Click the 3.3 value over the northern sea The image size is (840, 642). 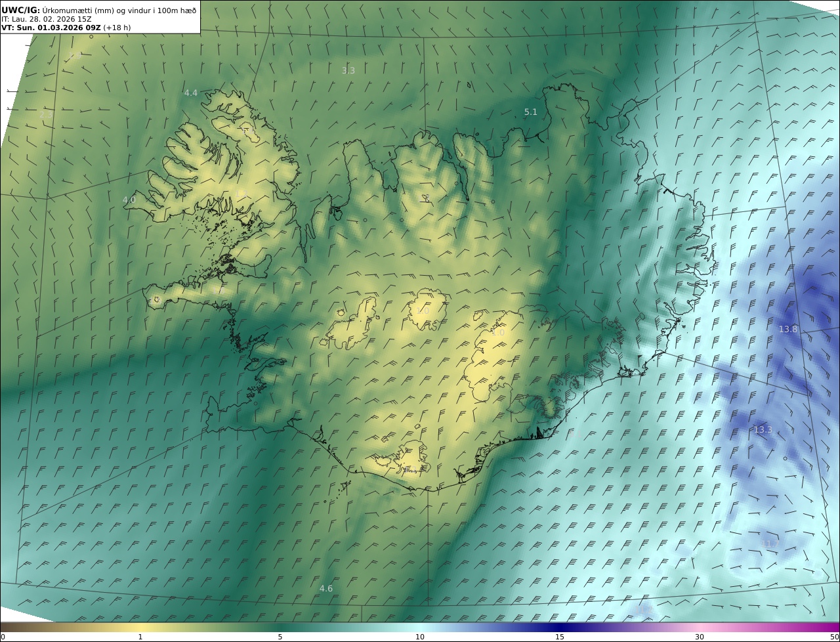coord(348,70)
